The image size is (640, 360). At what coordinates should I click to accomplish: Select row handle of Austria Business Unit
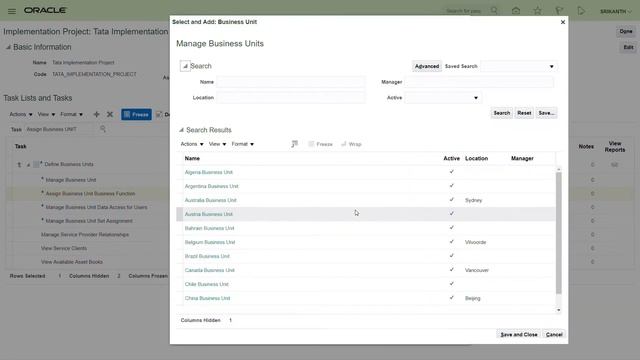180,214
